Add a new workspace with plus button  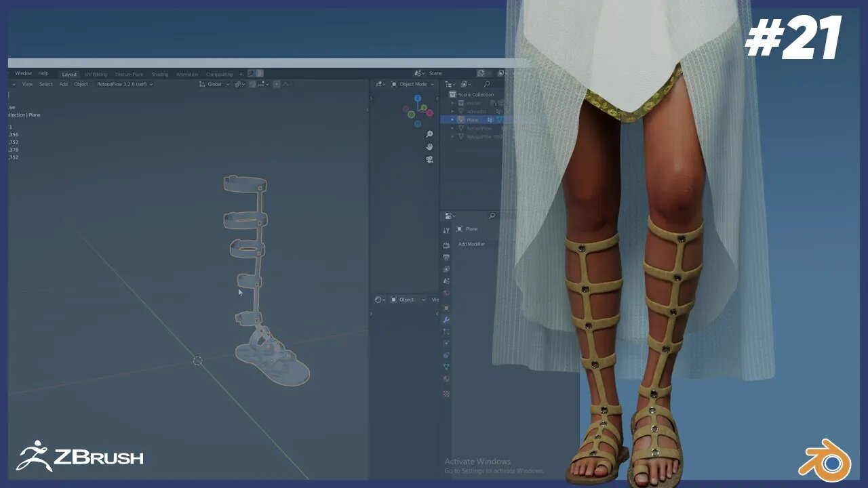(241, 75)
